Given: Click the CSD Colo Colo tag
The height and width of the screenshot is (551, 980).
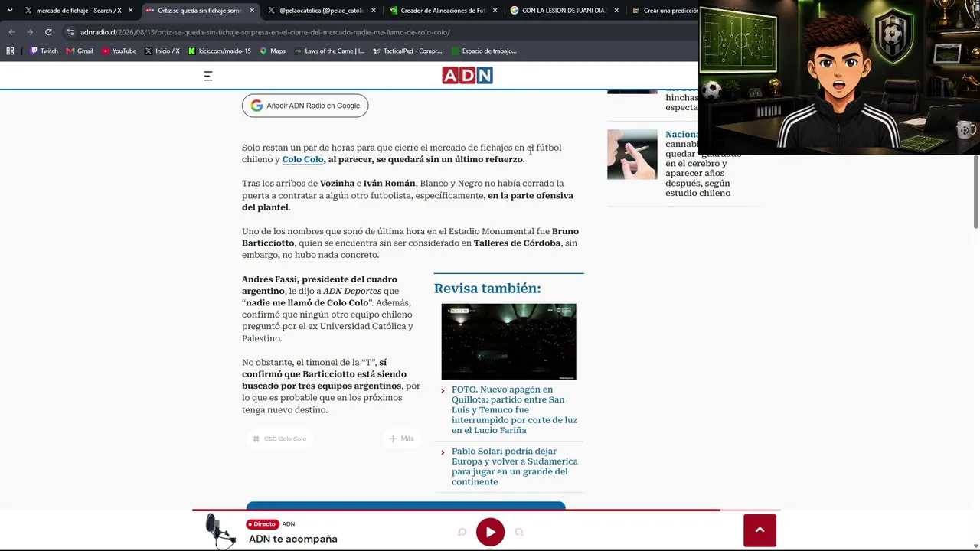Looking at the screenshot, I should tap(279, 439).
